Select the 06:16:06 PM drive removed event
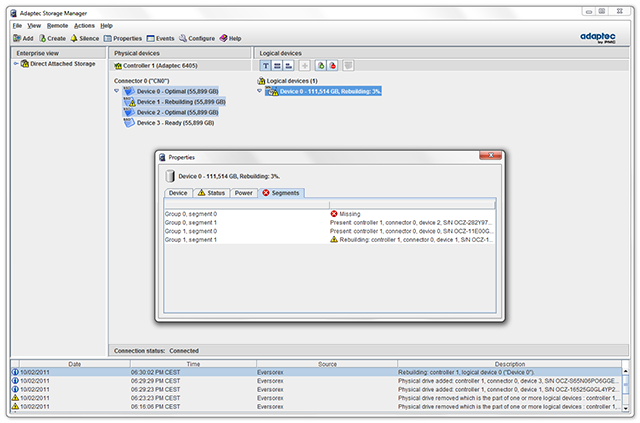The image size is (640, 423). [x=316, y=407]
